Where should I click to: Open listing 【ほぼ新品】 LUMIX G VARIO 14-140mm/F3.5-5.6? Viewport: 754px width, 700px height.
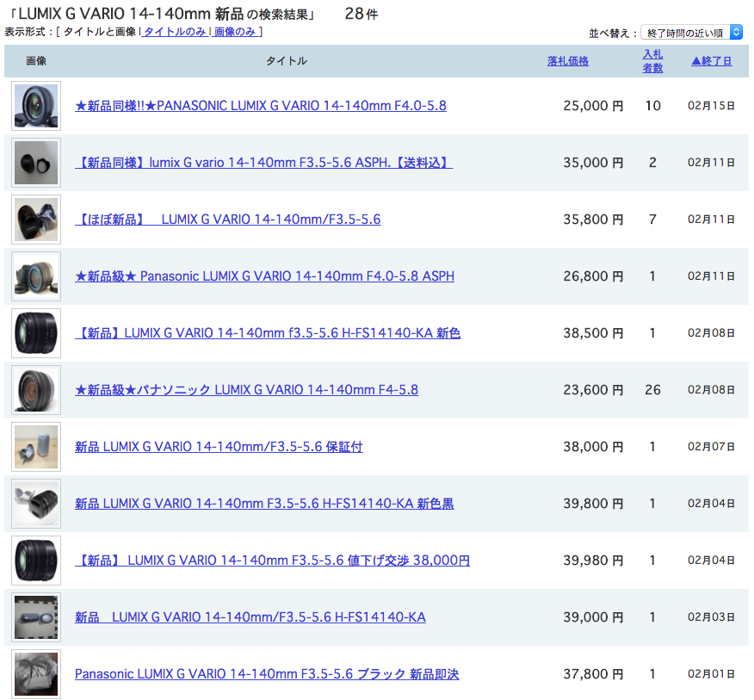click(x=228, y=220)
